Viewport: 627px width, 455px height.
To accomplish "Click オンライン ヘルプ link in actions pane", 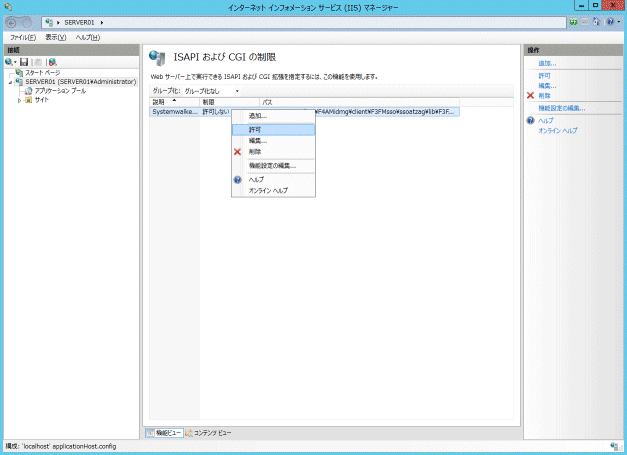I will (x=557, y=130).
